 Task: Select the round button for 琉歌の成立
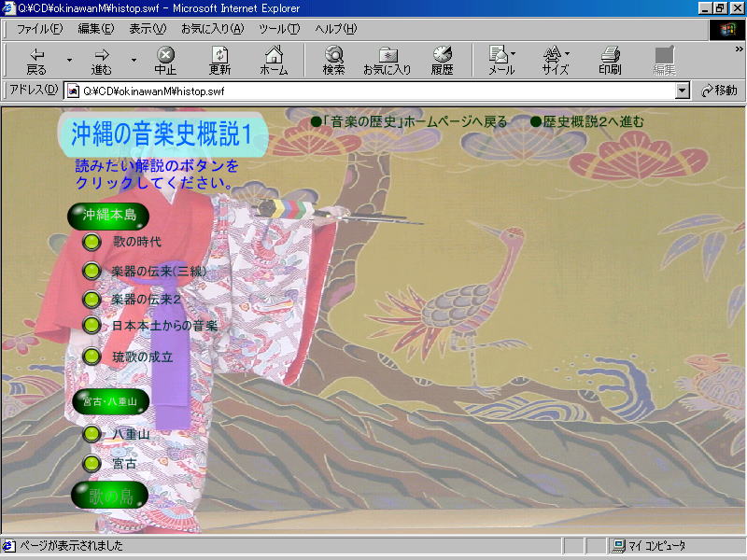click(x=92, y=357)
